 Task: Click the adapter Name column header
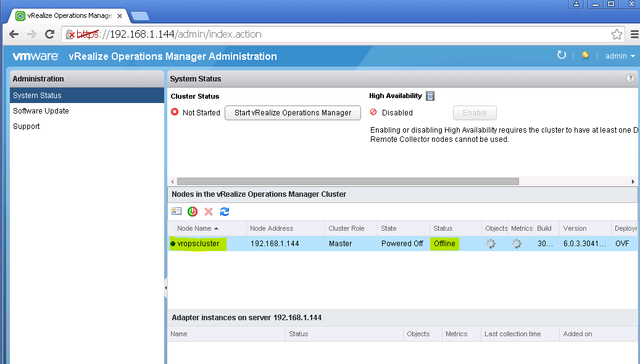pos(226,334)
